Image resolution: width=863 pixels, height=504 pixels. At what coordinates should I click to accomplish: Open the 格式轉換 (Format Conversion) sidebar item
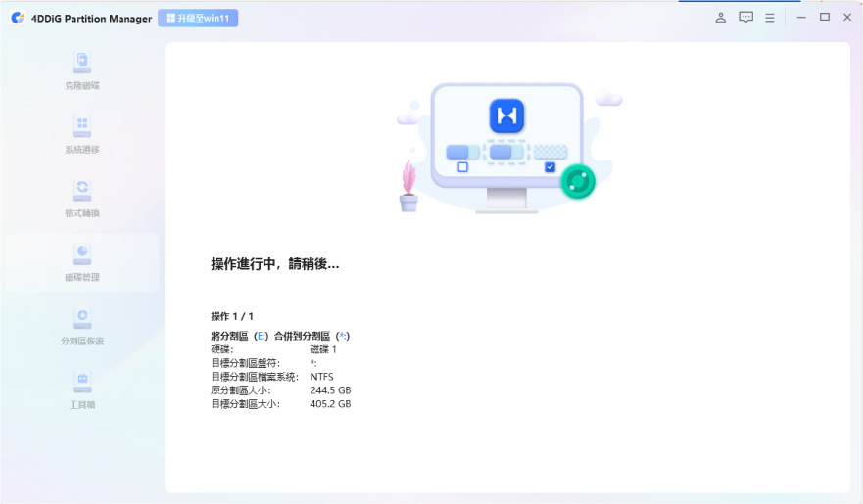point(82,199)
